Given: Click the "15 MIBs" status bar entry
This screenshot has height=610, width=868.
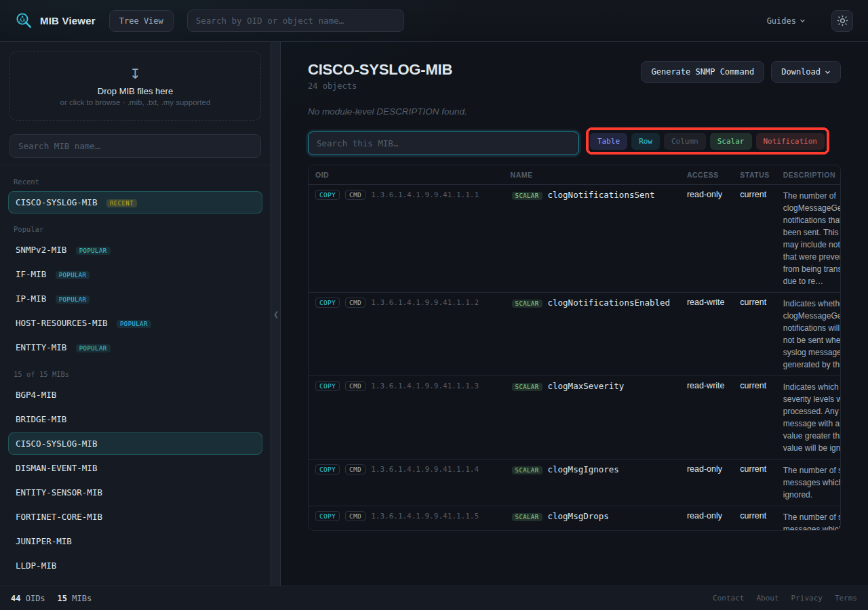Looking at the screenshot, I should (75, 598).
